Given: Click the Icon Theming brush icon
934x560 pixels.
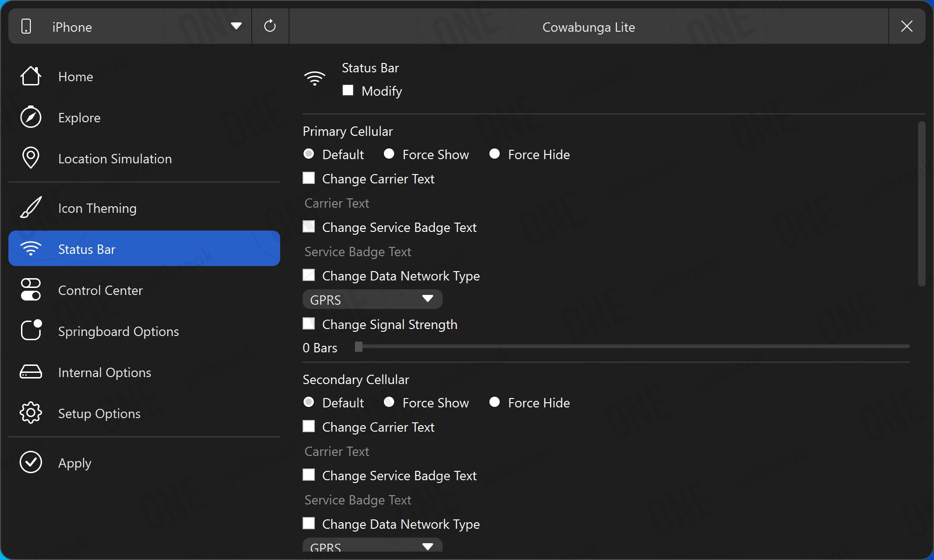Looking at the screenshot, I should (31, 207).
